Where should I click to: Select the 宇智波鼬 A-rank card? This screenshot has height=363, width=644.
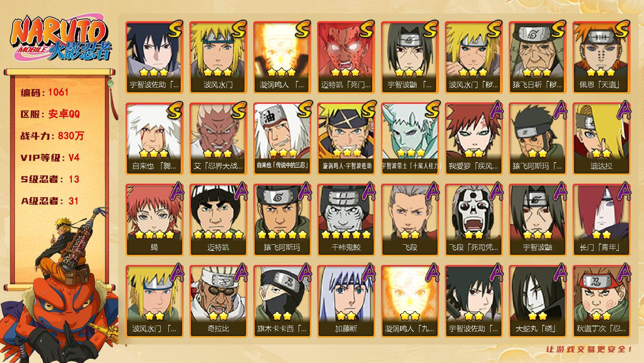pos(537,220)
